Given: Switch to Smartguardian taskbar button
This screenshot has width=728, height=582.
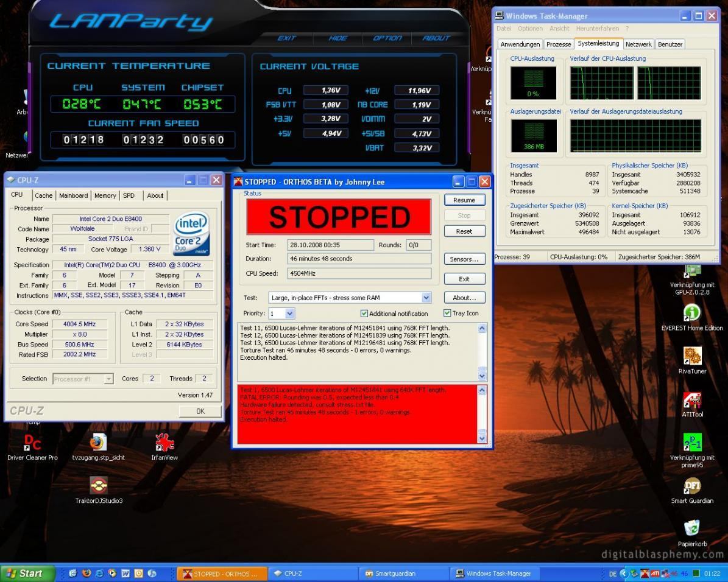Looking at the screenshot, I should [404, 573].
